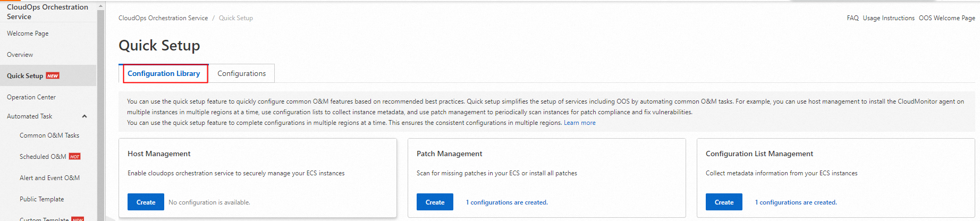980x221 pixels.
Task: Click CloudOps Orchestration Service breadcrumb
Action: (x=163, y=18)
